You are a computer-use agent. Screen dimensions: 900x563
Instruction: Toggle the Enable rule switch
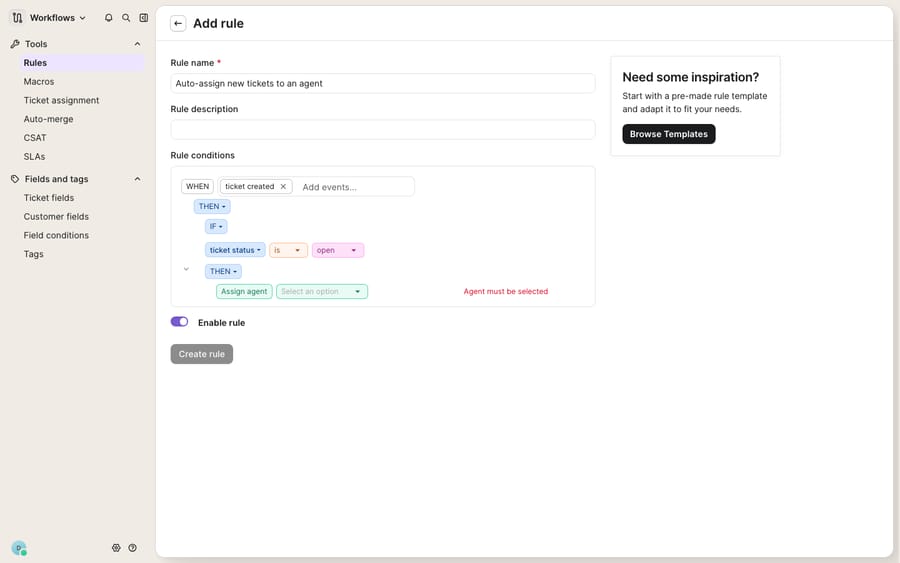coord(179,322)
